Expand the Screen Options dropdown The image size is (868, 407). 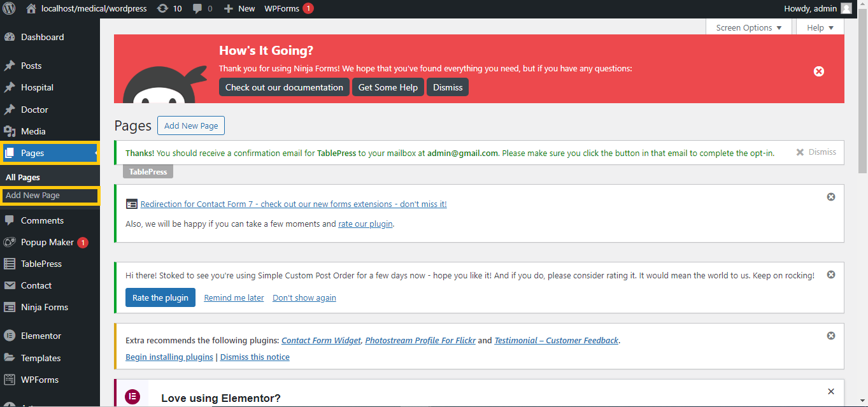tap(748, 27)
